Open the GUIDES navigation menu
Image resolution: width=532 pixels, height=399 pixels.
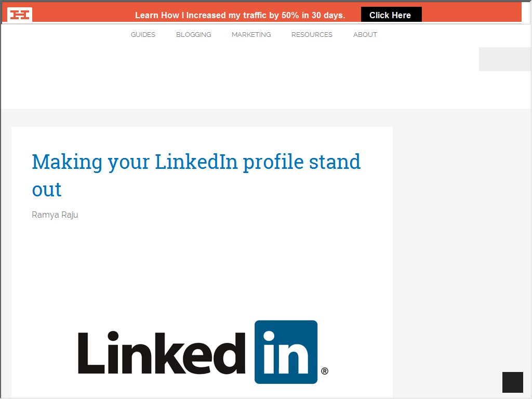coord(143,35)
